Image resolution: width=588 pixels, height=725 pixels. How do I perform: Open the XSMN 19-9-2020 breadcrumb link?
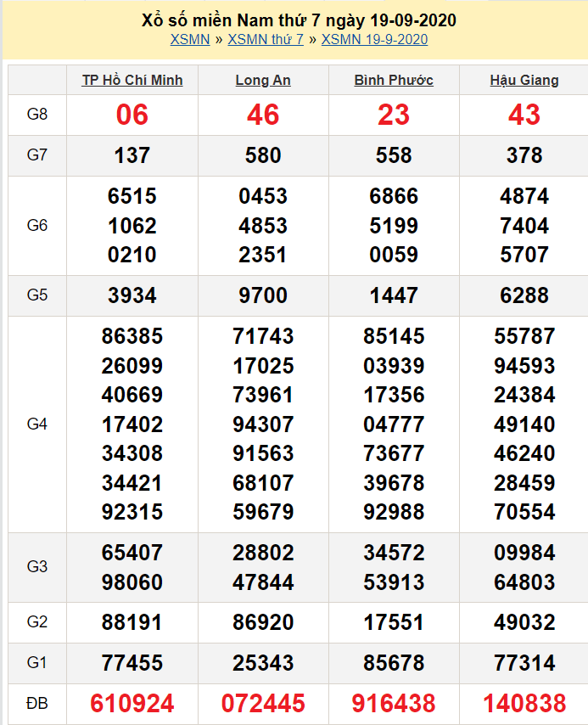pos(374,39)
